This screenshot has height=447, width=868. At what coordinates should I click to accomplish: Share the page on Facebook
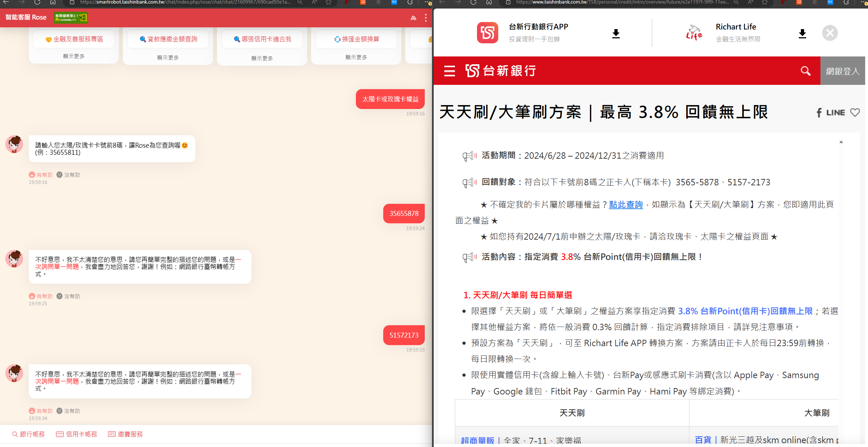(819, 113)
